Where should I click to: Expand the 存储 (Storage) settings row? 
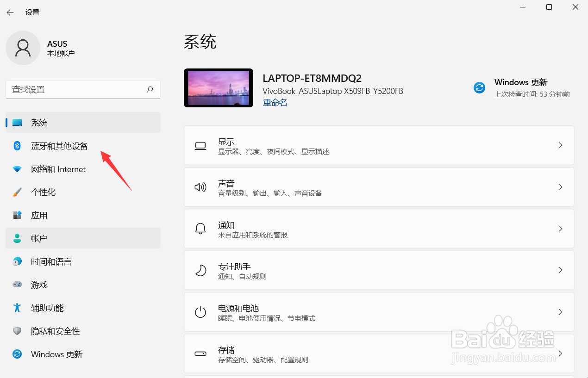[379, 353]
